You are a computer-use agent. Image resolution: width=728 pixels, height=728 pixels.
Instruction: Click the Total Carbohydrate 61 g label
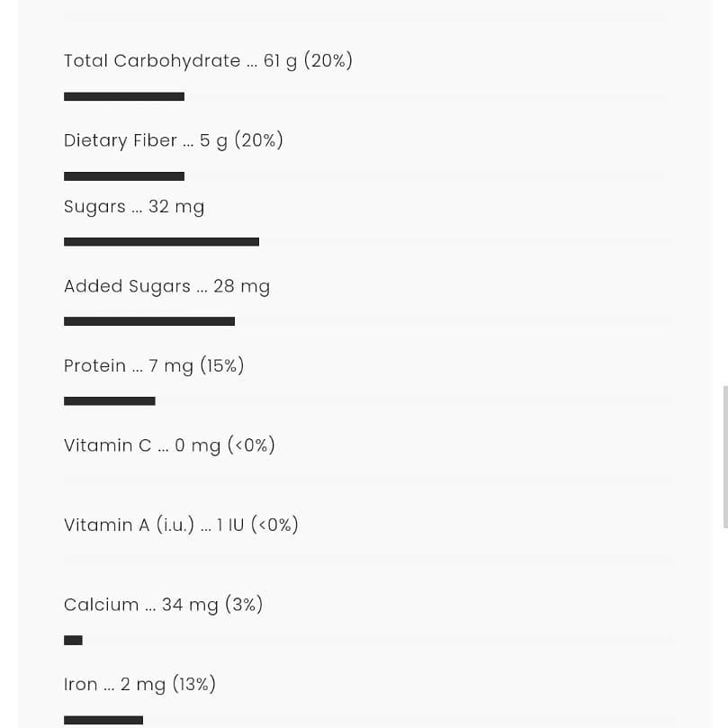point(208,61)
